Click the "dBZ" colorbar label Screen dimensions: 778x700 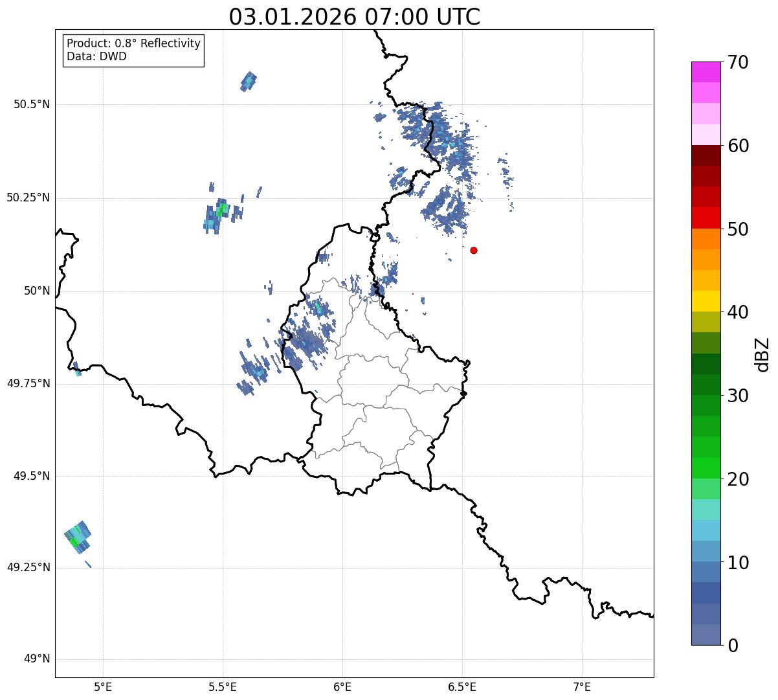[x=762, y=354]
